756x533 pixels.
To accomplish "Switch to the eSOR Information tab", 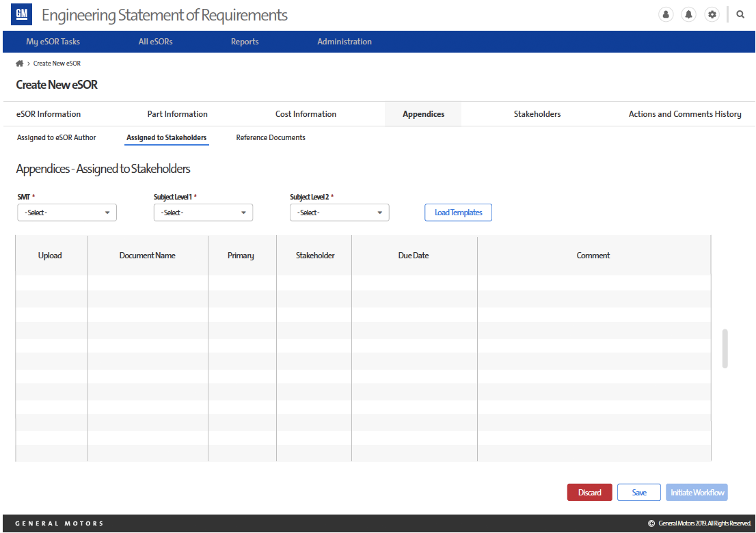I will pos(49,114).
